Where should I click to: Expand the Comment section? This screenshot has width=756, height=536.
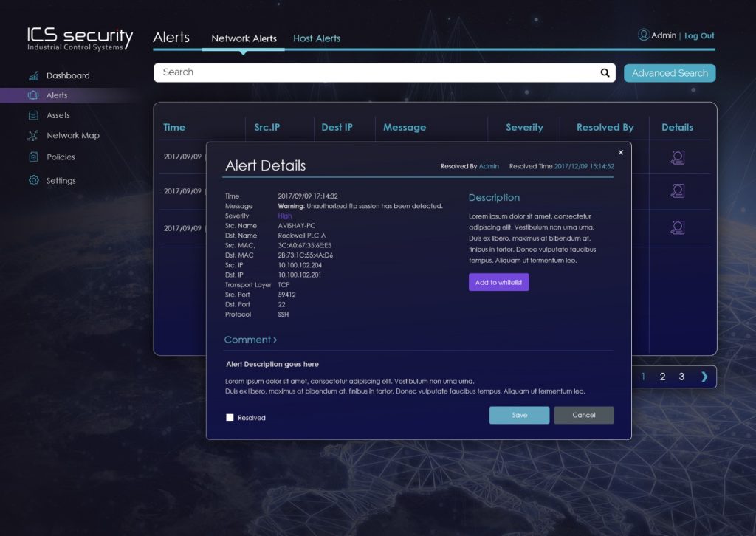click(250, 340)
